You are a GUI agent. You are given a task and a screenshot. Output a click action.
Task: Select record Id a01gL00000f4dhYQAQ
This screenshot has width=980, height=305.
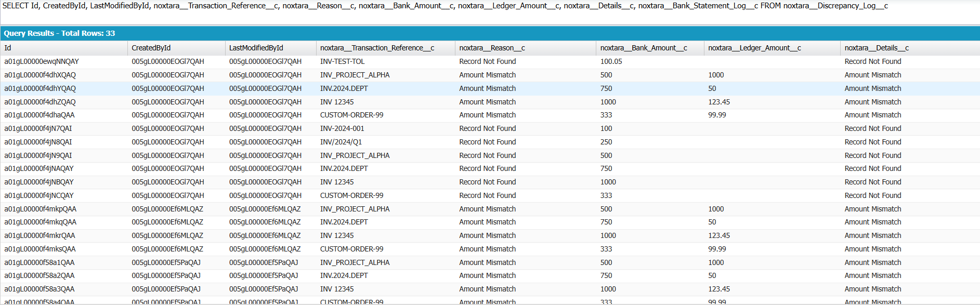(x=40, y=88)
